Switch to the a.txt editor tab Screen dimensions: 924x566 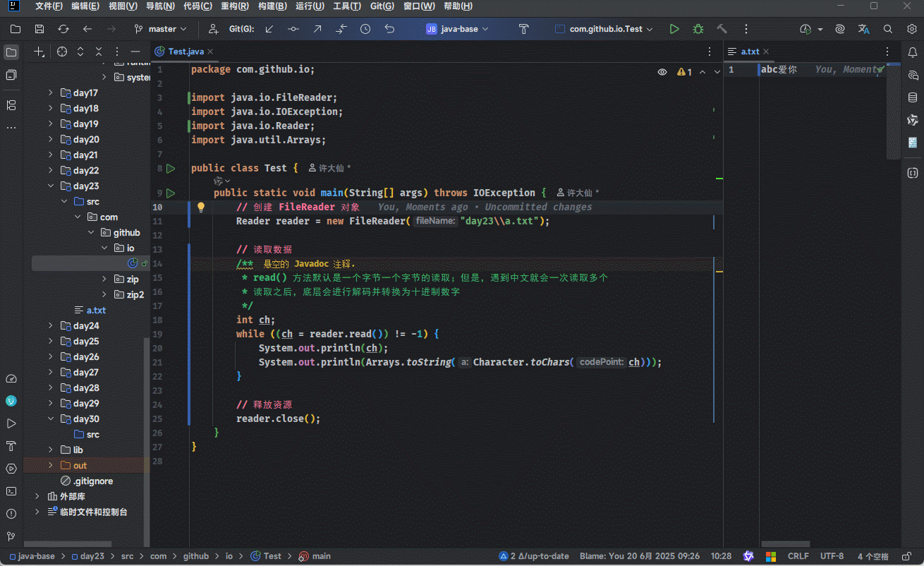point(750,52)
